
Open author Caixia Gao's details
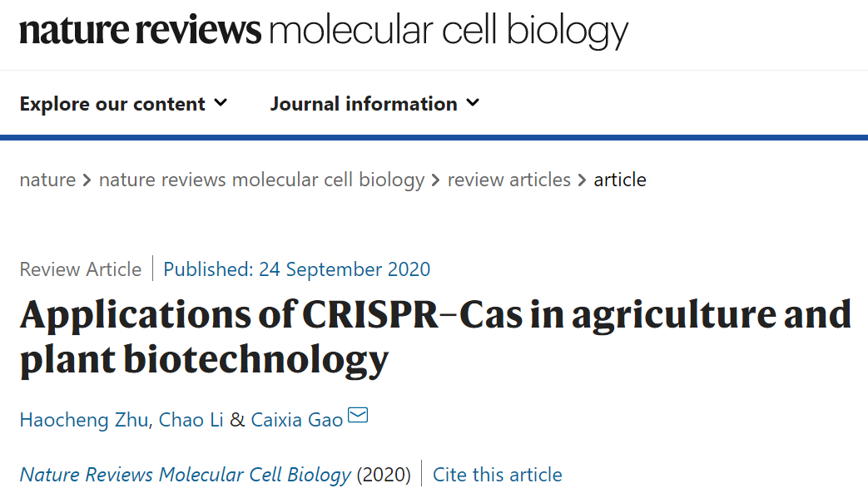(x=297, y=420)
